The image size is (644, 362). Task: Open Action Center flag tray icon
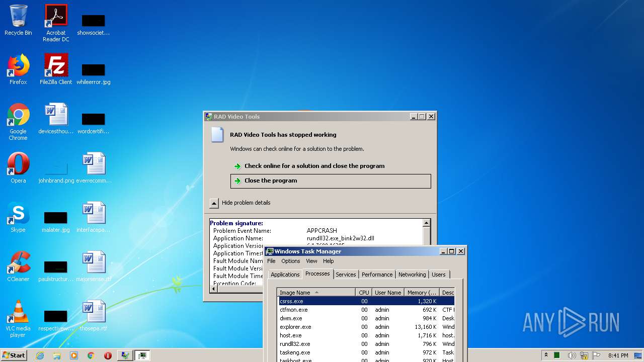597,355
